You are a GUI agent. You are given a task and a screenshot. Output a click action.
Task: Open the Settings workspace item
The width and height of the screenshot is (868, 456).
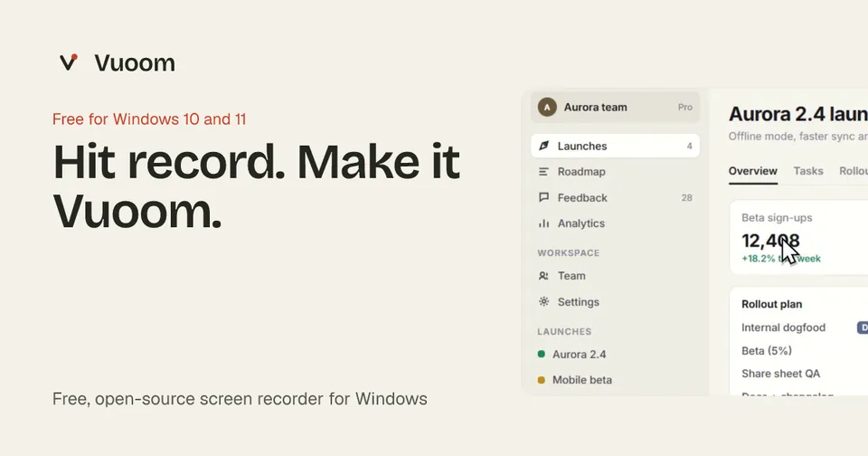click(615, 302)
